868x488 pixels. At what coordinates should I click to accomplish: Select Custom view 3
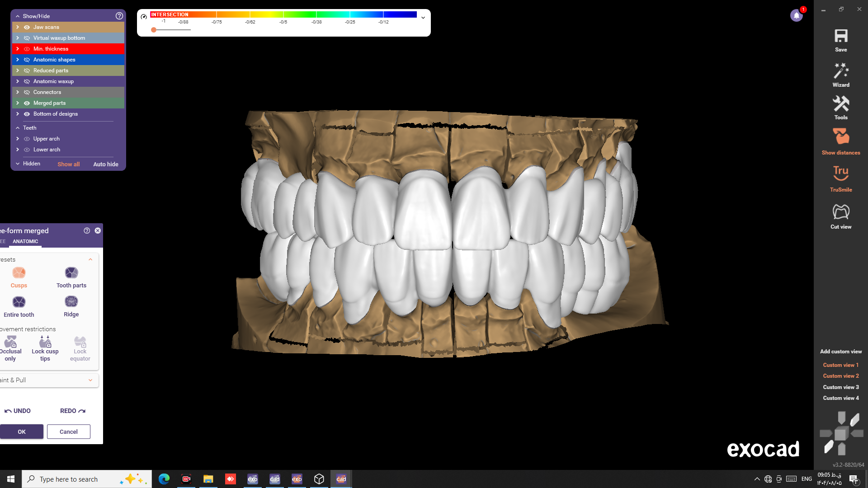[840, 387]
